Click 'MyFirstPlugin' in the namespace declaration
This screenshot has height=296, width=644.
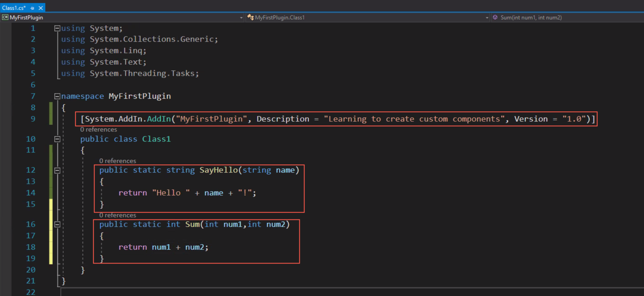[139, 96]
